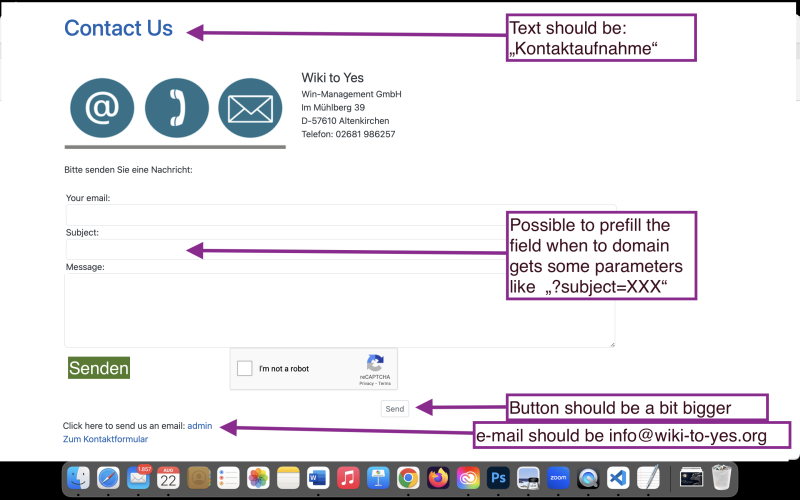Image resolution: width=800 pixels, height=500 pixels.
Task: Open Visual Studio Code from the dock
Action: (x=619, y=478)
